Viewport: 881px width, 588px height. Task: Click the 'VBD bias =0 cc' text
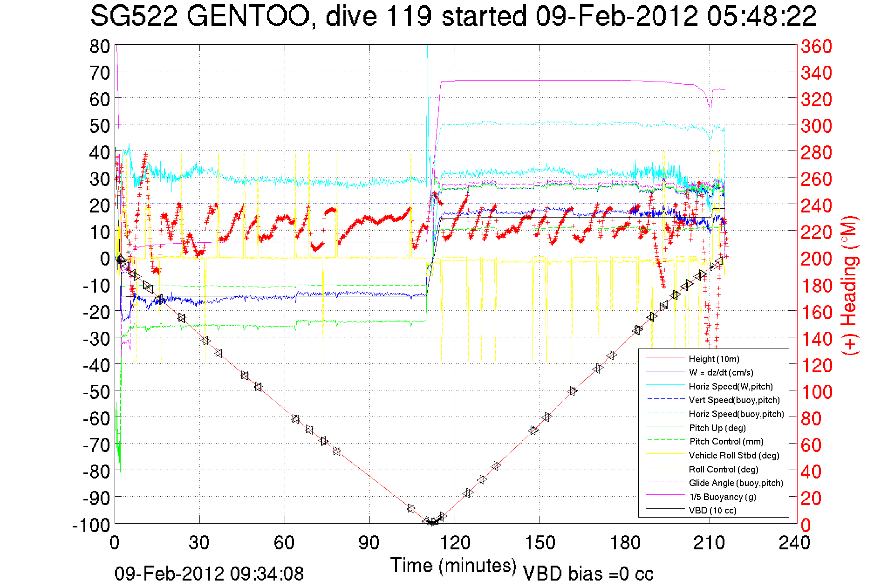[588, 574]
